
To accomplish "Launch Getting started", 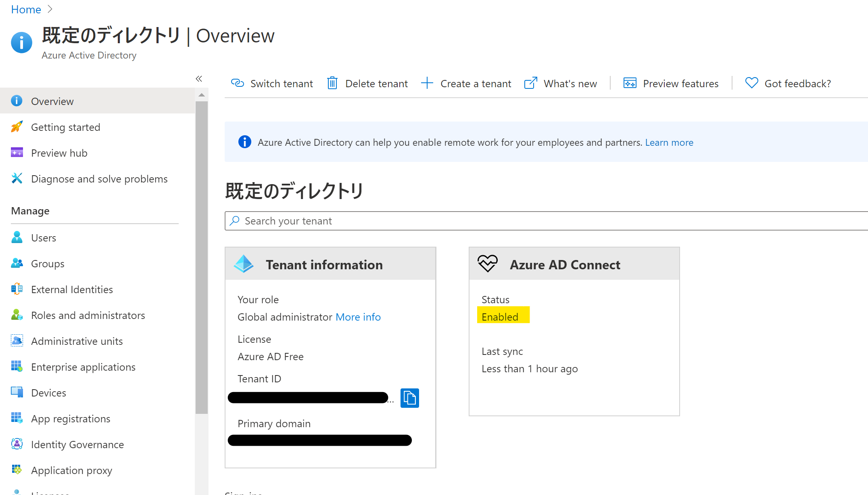I will (x=65, y=127).
